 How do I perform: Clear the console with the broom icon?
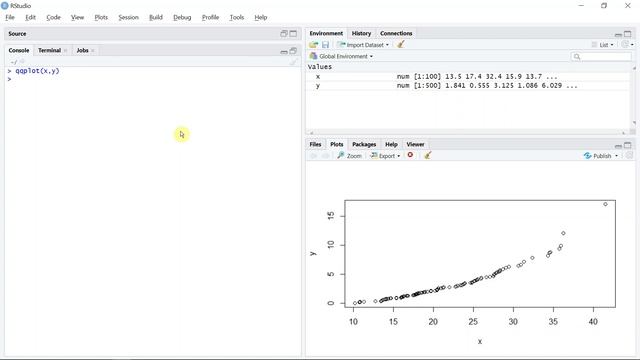click(x=293, y=62)
